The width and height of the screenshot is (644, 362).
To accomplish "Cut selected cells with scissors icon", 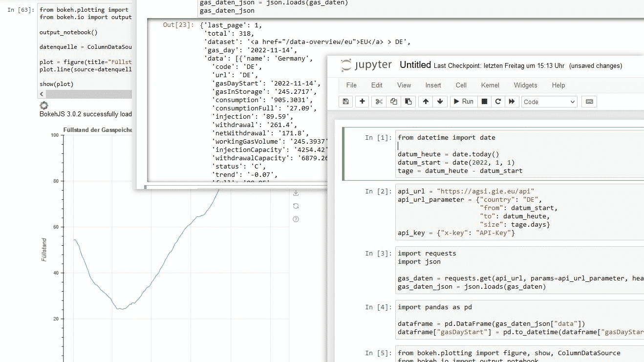I will (378, 102).
